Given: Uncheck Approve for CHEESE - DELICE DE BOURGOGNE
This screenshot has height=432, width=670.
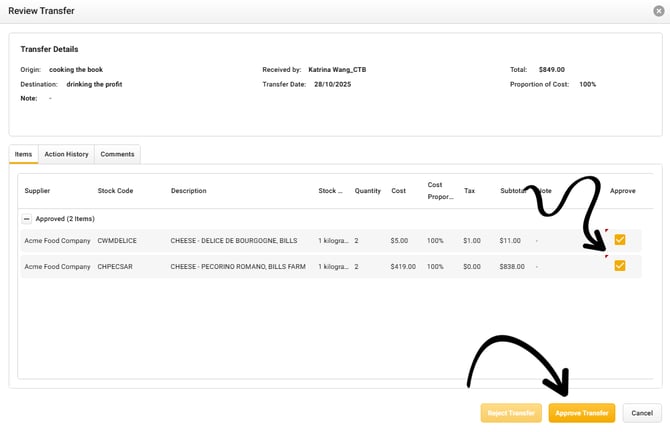Looking at the screenshot, I should click(620, 240).
